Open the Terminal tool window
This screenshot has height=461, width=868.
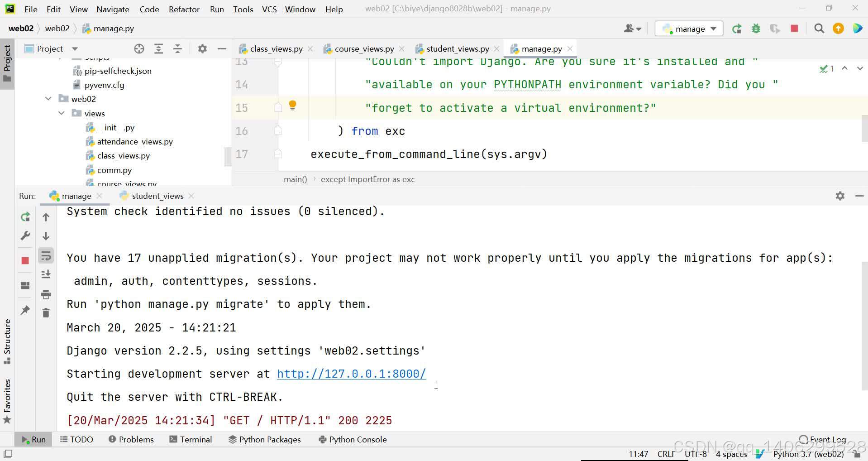[x=190, y=440]
